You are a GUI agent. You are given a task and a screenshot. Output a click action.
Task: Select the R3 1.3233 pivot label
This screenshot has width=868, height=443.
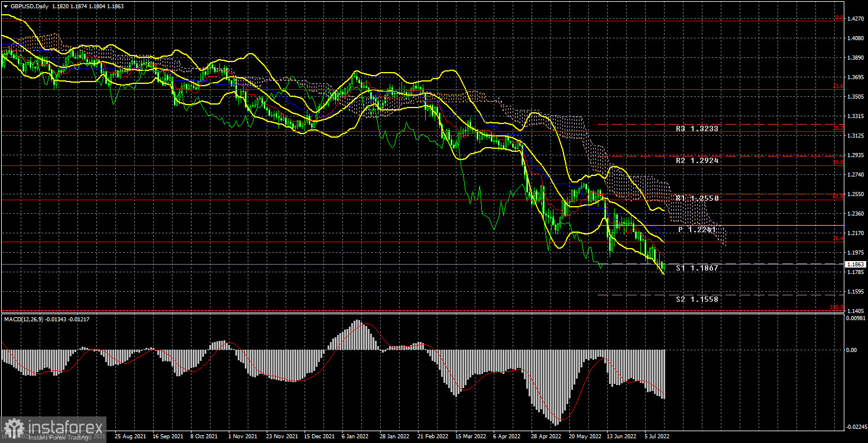[x=697, y=128]
